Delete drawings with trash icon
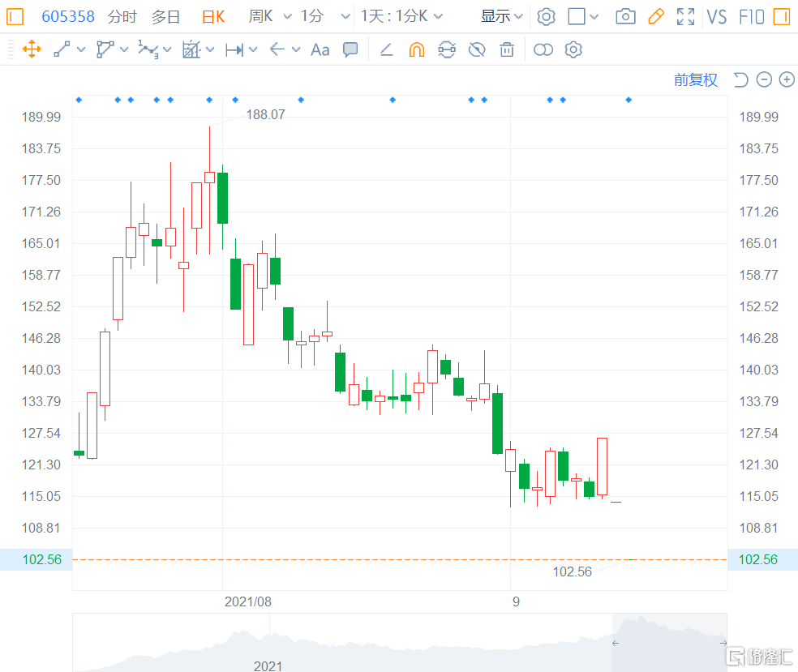 click(x=507, y=50)
